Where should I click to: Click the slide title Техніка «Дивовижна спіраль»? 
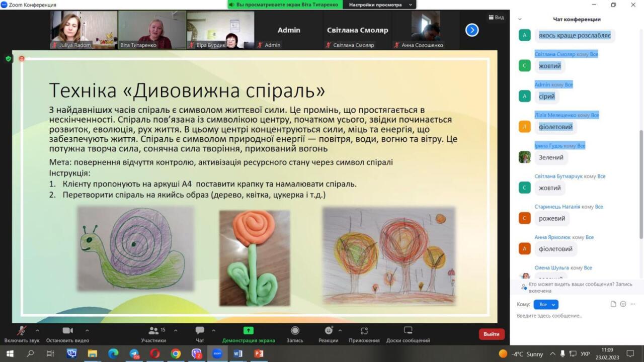point(187,90)
